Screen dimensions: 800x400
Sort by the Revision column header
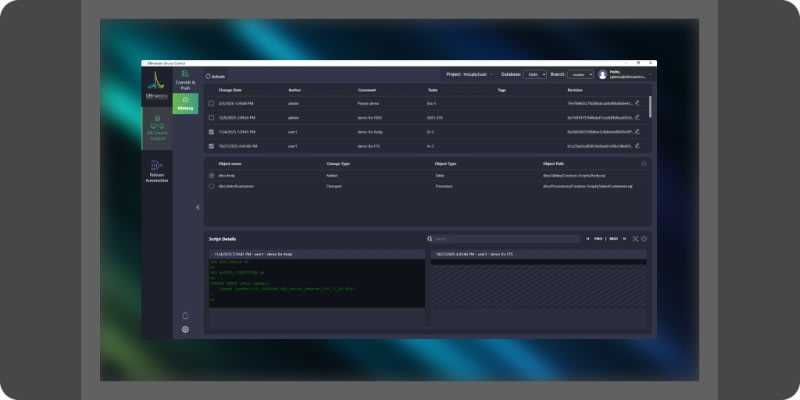(574, 90)
